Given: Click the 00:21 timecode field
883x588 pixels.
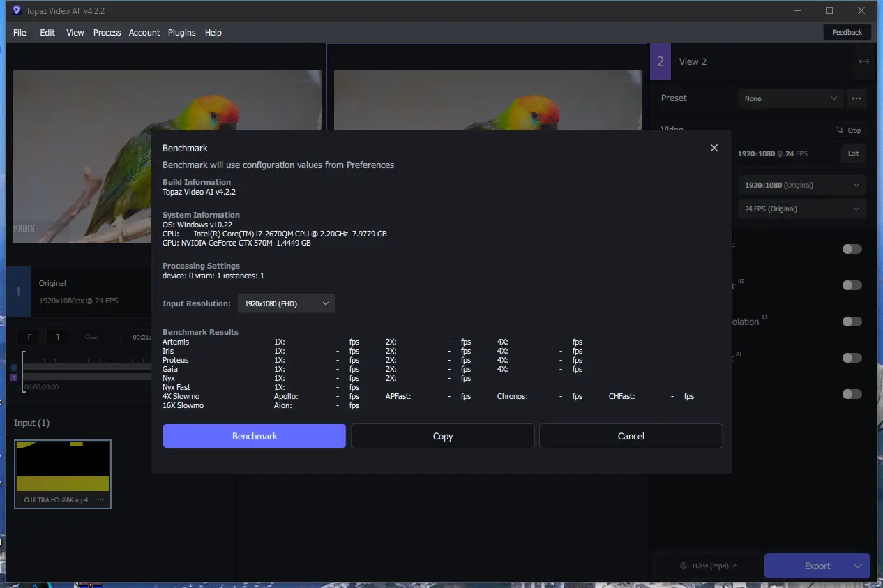Looking at the screenshot, I should 137,337.
